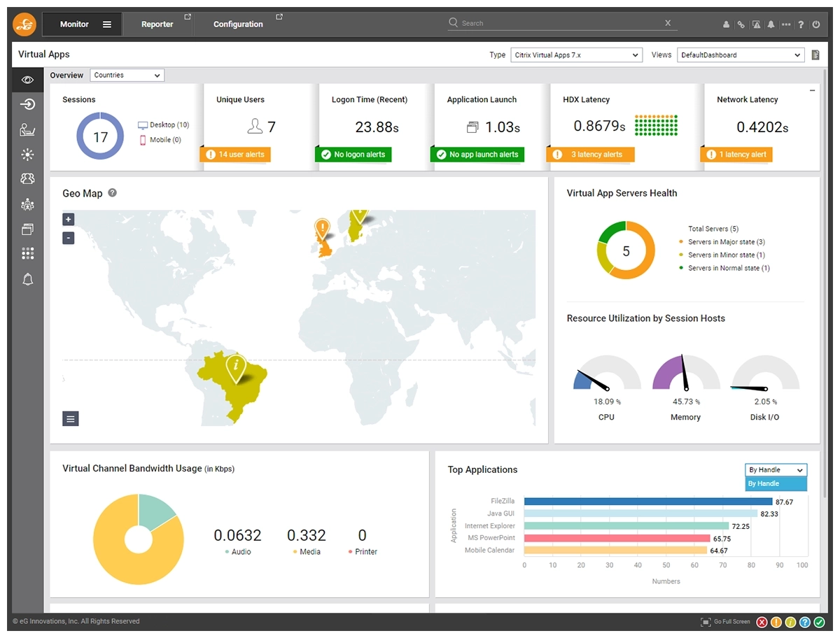Click the chain link icon in top bar

(741, 24)
